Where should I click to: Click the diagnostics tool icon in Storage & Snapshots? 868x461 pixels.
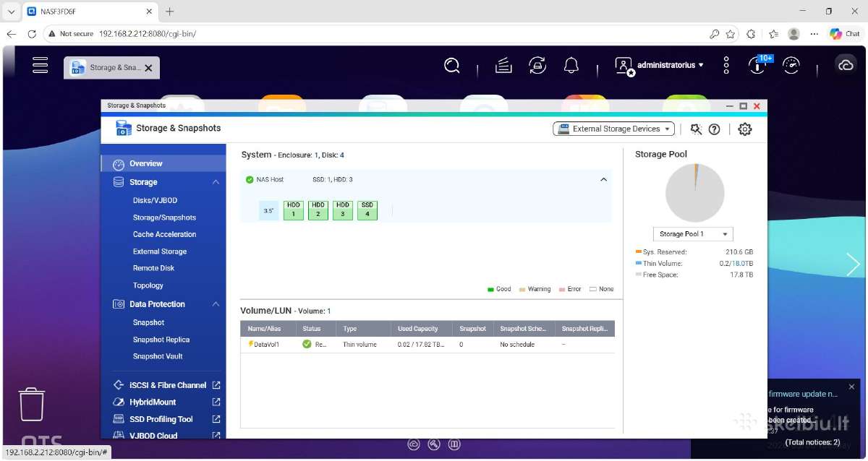tap(696, 129)
